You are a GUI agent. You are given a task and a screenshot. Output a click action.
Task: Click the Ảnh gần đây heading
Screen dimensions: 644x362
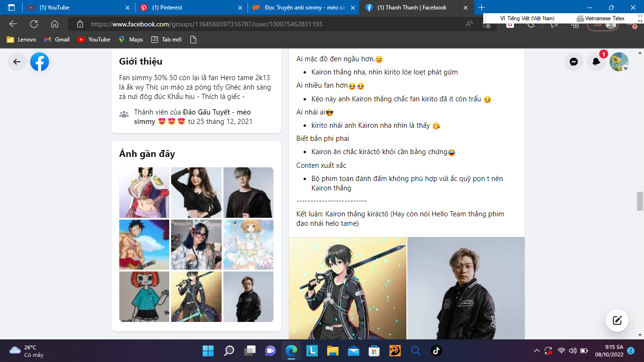tap(147, 154)
